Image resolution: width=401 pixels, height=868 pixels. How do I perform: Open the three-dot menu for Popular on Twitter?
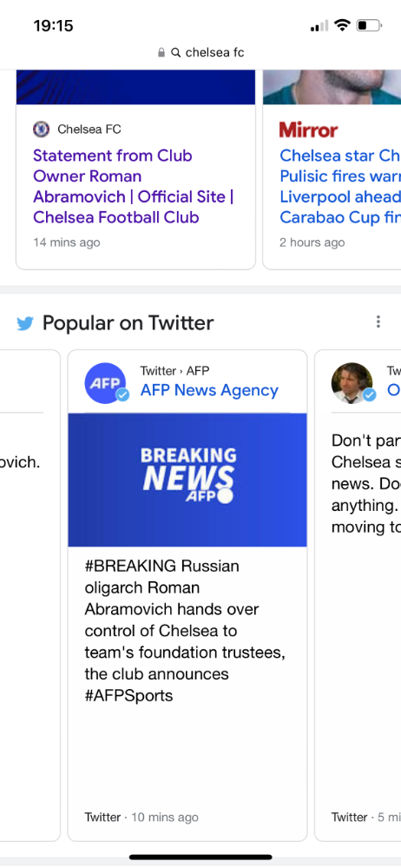click(378, 321)
